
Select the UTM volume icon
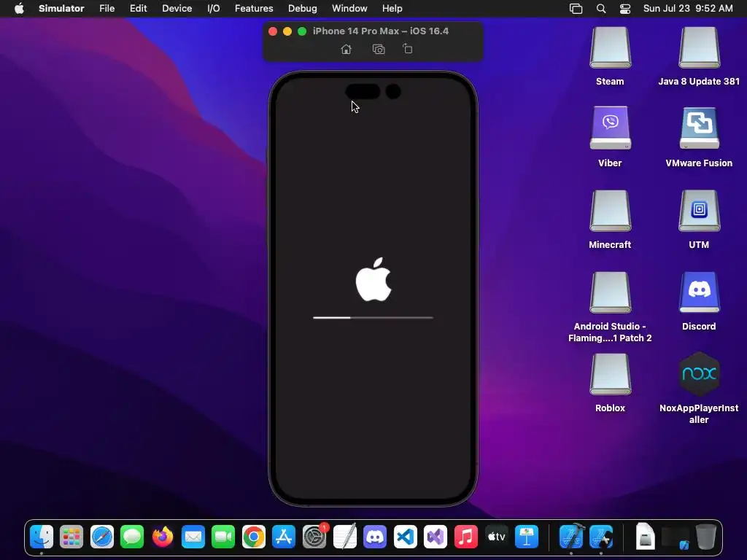click(699, 211)
